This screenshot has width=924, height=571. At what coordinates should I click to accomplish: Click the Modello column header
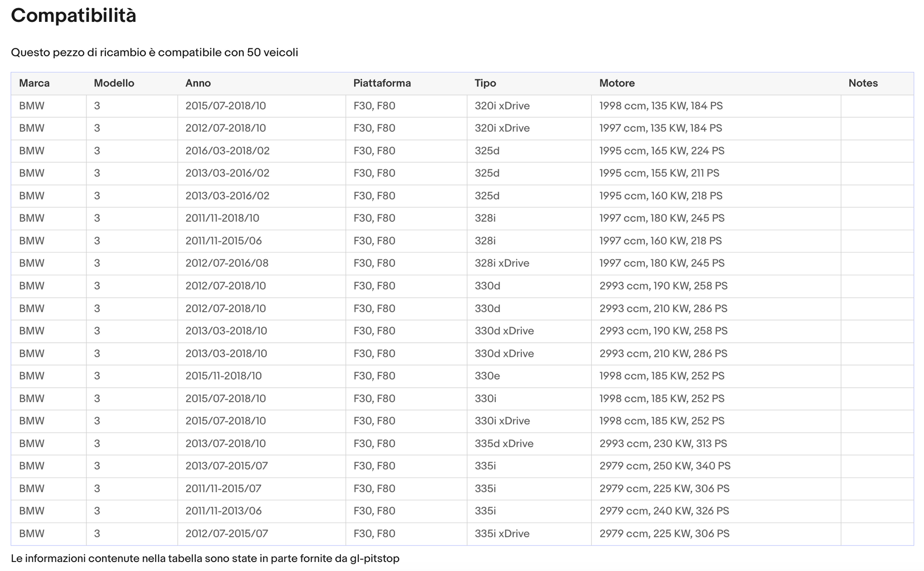[x=114, y=83]
